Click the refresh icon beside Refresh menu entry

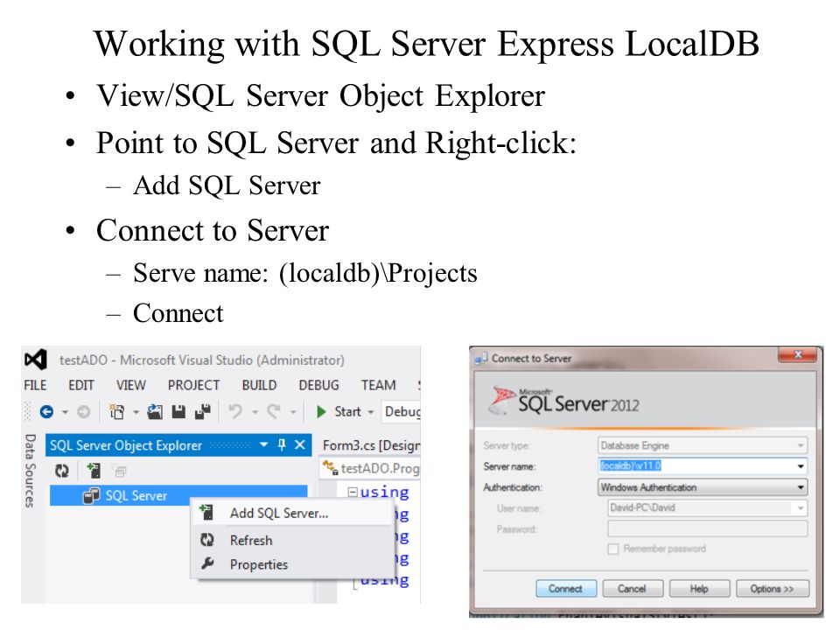pyautogui.click(x=207, y=540)
